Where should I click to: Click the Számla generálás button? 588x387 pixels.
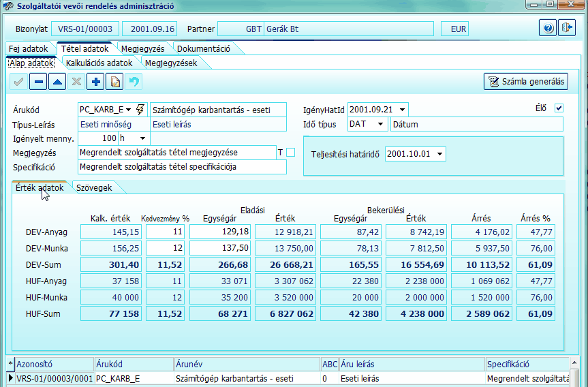pyautogui.click(x=526, y=81)
